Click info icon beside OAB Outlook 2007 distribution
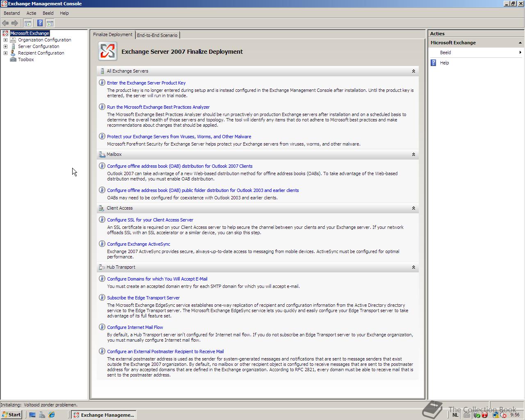Image resolution: width=525 pixels, height=420 pixels. pos(102,166)
